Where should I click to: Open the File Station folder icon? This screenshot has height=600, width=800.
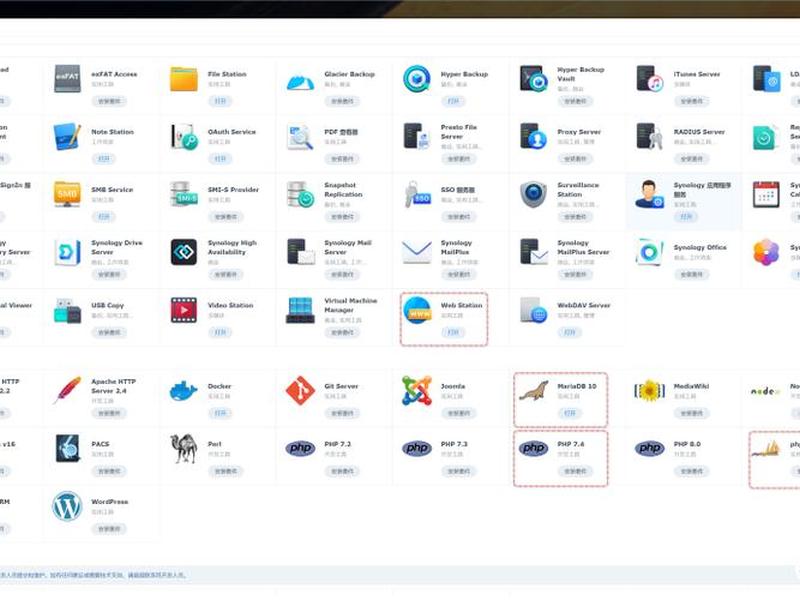click(x=184, y=79)
